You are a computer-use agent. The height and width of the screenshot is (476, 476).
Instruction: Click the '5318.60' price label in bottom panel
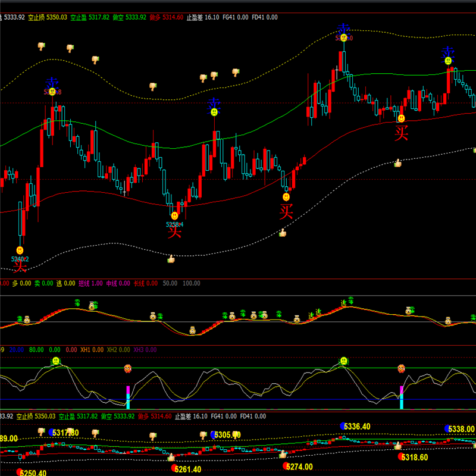(415, 457)
